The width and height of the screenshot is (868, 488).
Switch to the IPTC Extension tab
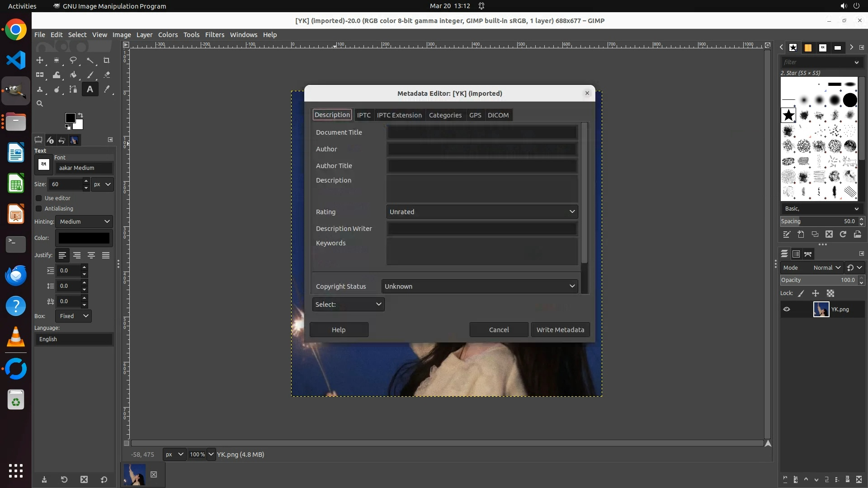(x=399, y=115)
